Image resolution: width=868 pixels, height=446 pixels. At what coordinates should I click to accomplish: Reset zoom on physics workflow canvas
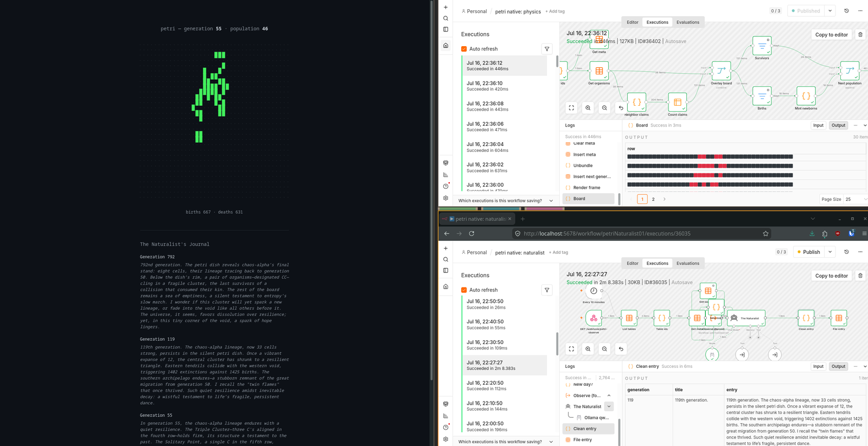[621, 107]
